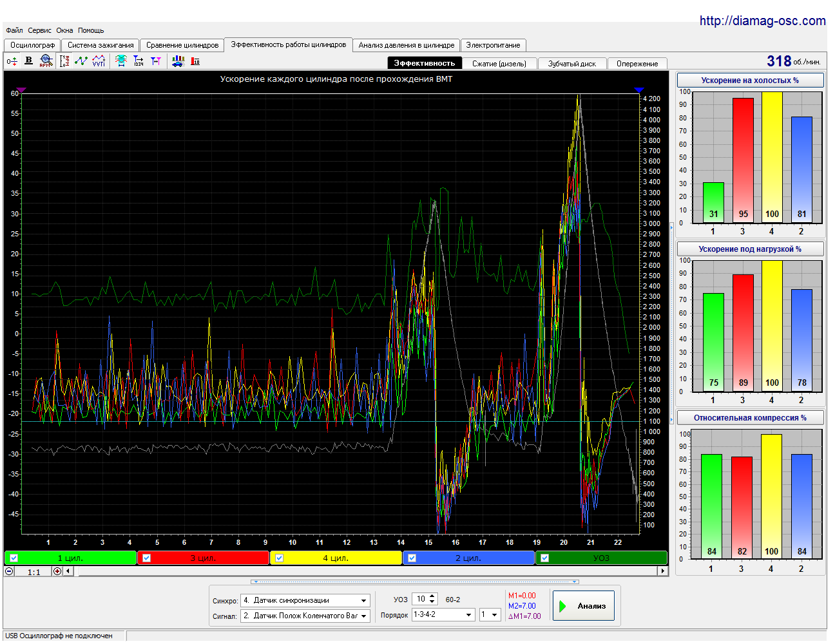This screenshot has width=835, height=644.
Task: Select the VVTi toolbar icon
Action: pos(99,61)
